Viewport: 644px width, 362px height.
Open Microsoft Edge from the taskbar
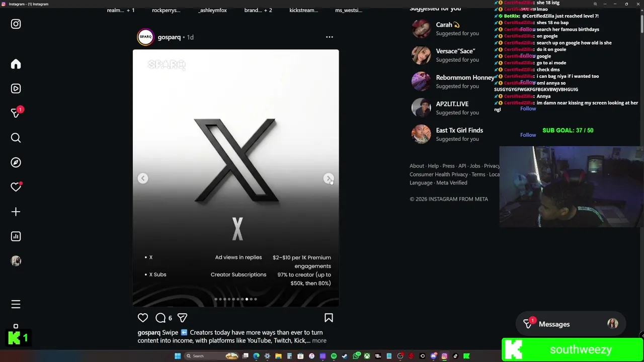pos(257,356)
